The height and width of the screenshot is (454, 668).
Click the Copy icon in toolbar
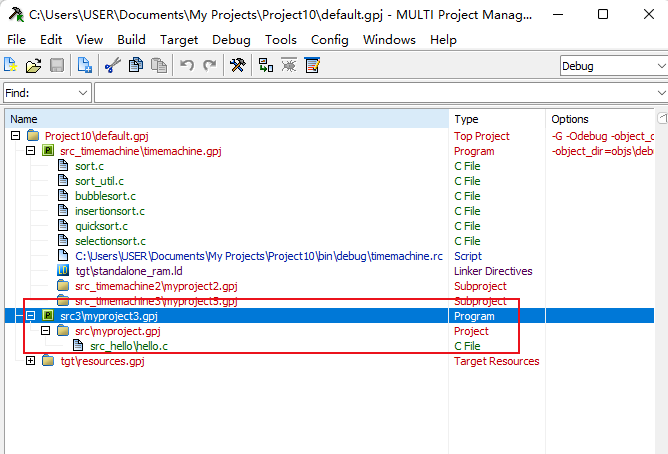coord(135,66)
